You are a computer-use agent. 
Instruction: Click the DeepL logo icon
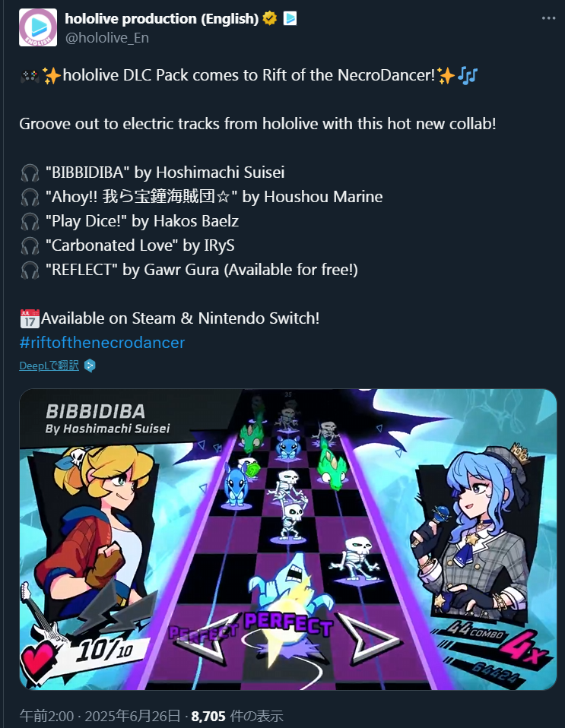(x=90, y=366)
